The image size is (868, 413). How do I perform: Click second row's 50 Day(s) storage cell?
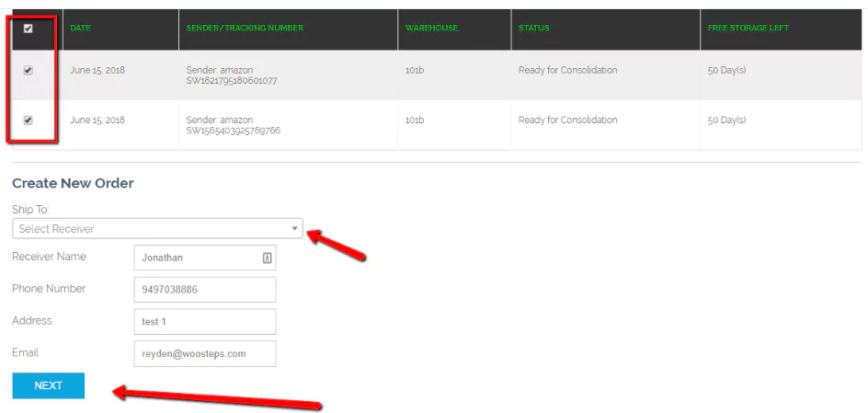tap(726, 120)
